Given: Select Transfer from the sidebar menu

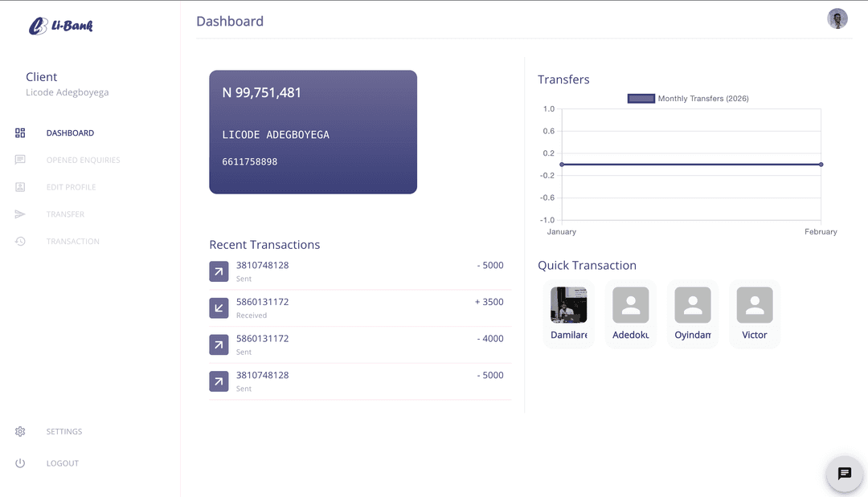Looking at the screenshot, I should point(66,214).
